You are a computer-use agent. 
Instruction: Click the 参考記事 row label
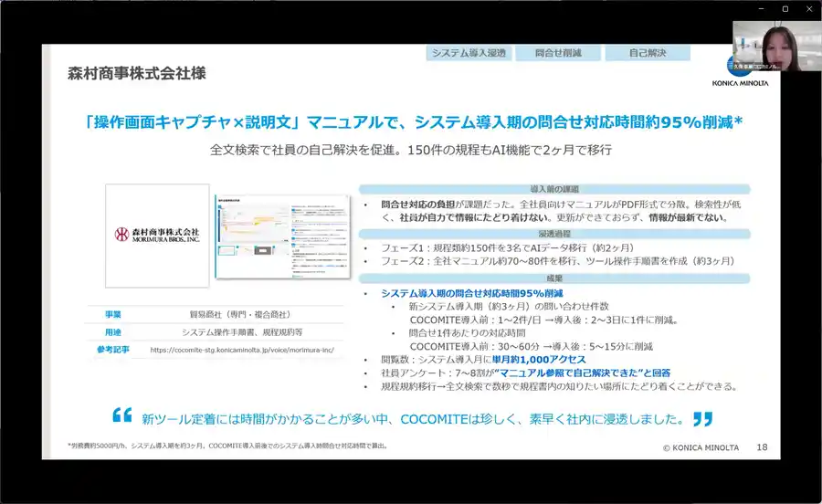tap(112, 349)
